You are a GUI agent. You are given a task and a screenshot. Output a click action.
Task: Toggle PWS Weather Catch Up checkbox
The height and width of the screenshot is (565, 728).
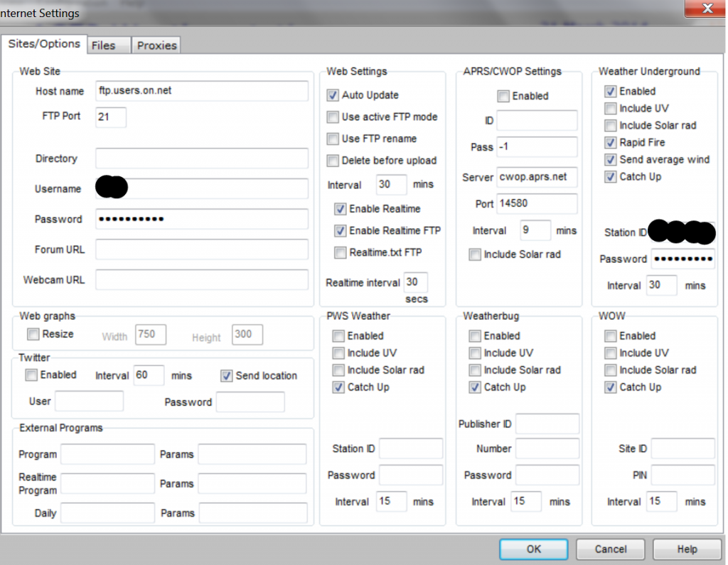338,387
